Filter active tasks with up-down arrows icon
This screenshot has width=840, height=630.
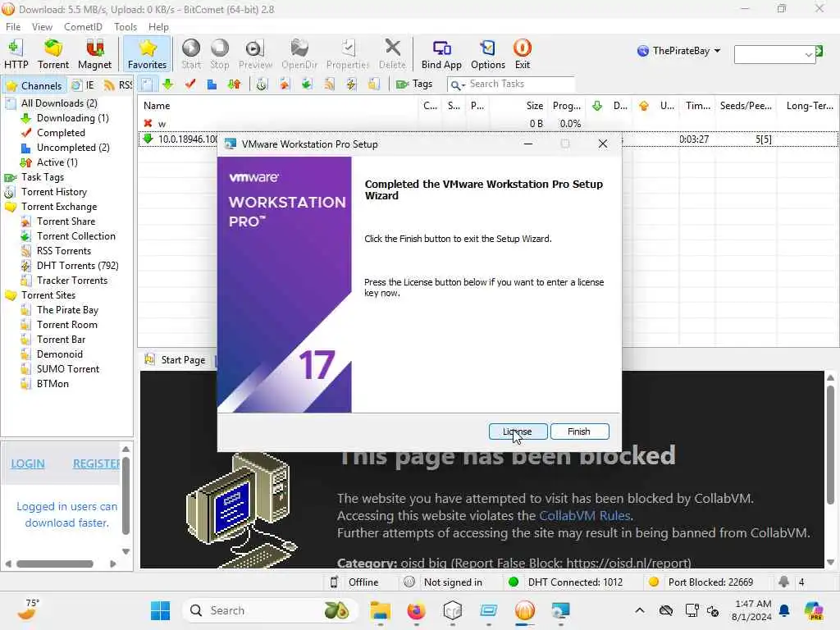(x=234, y=84)
